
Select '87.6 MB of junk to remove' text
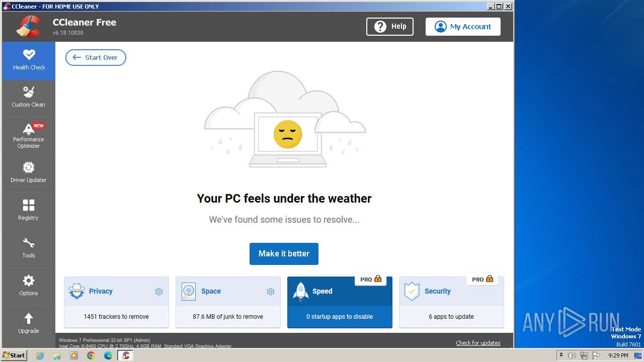pyautogui.click(x=228, y=317)
